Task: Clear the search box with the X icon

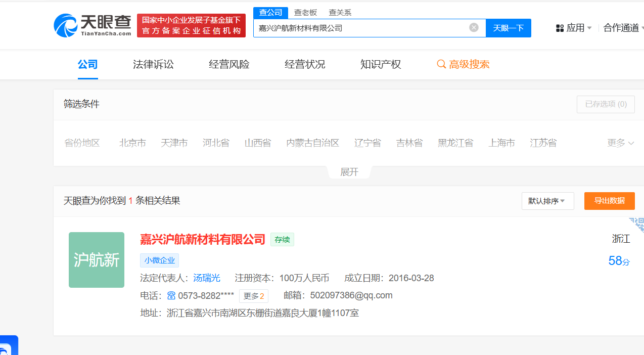Action: 474,28
